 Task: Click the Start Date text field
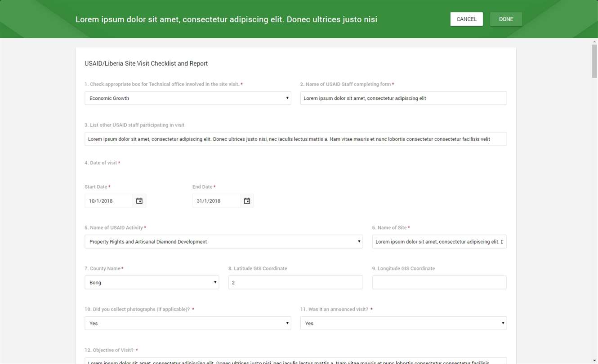coord(109,201)
